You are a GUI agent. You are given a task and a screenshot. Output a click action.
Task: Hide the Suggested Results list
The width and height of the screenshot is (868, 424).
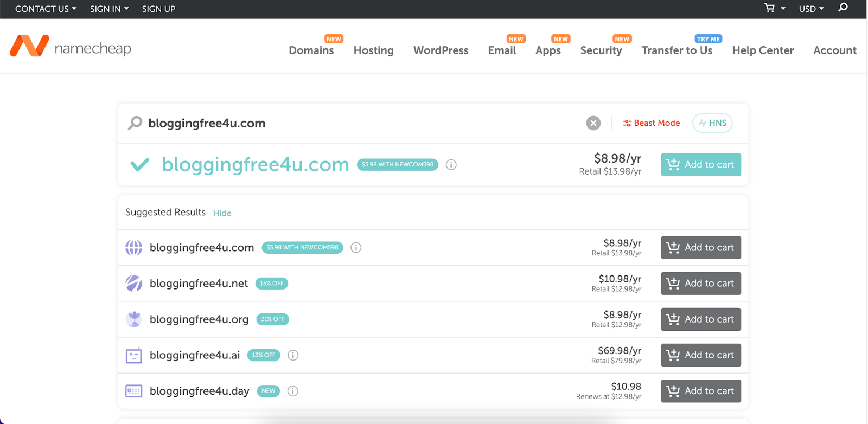[222, 213]
